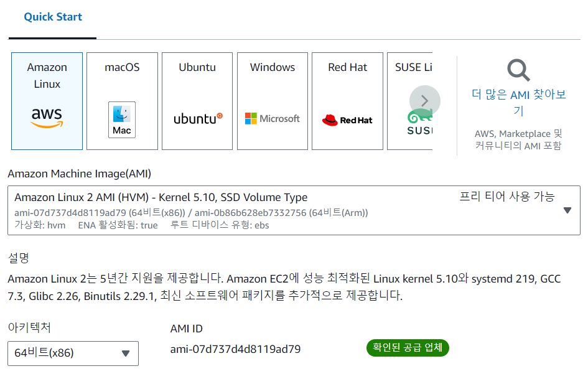Open the 더 많은 AMI 찾아보기 link
Viewport: 588px width, 389px height.
click(x=519, y=102)
